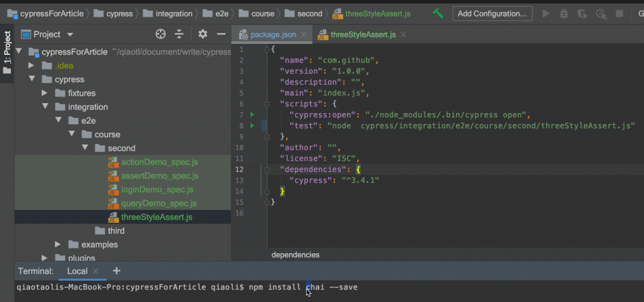Click "ISC" license value on line 11

pyautogui.click(x=344, y=158)
